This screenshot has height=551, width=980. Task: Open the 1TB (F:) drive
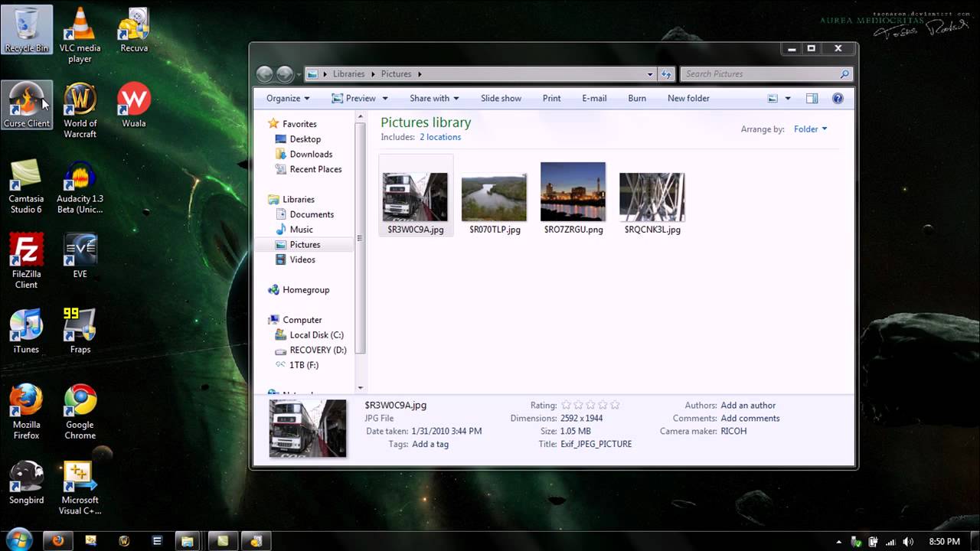click(296, 365)
